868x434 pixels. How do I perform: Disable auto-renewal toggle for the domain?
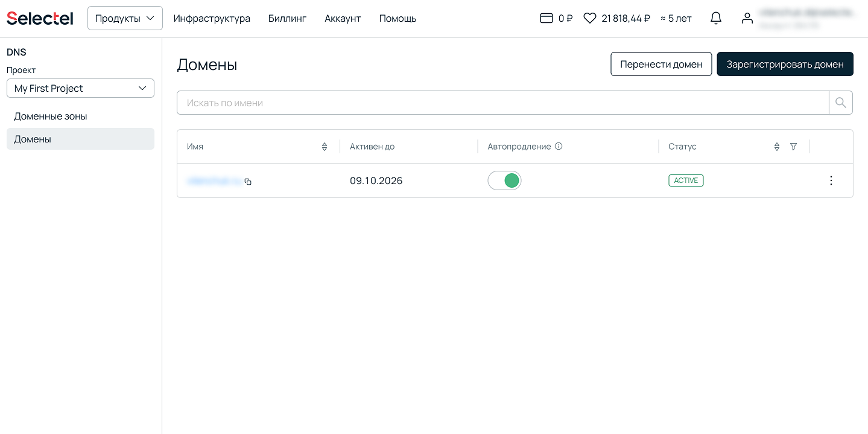click(504, 180)
